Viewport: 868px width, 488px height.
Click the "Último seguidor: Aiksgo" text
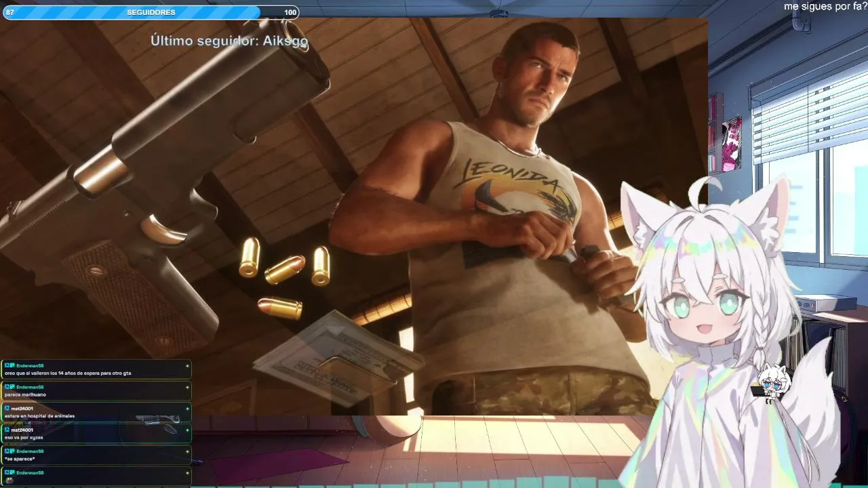point(229,41)
